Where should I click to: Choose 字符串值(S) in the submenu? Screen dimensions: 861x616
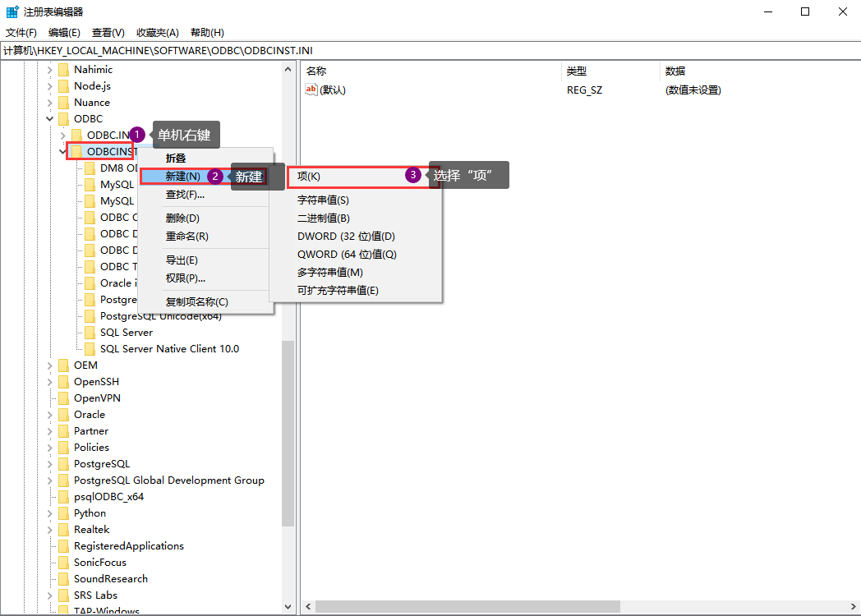tap(355, 200)
